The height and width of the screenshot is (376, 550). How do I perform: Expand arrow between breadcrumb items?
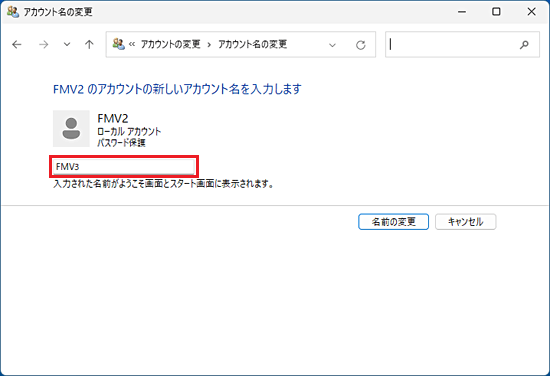pyautogui.click(x=209, y=45)
